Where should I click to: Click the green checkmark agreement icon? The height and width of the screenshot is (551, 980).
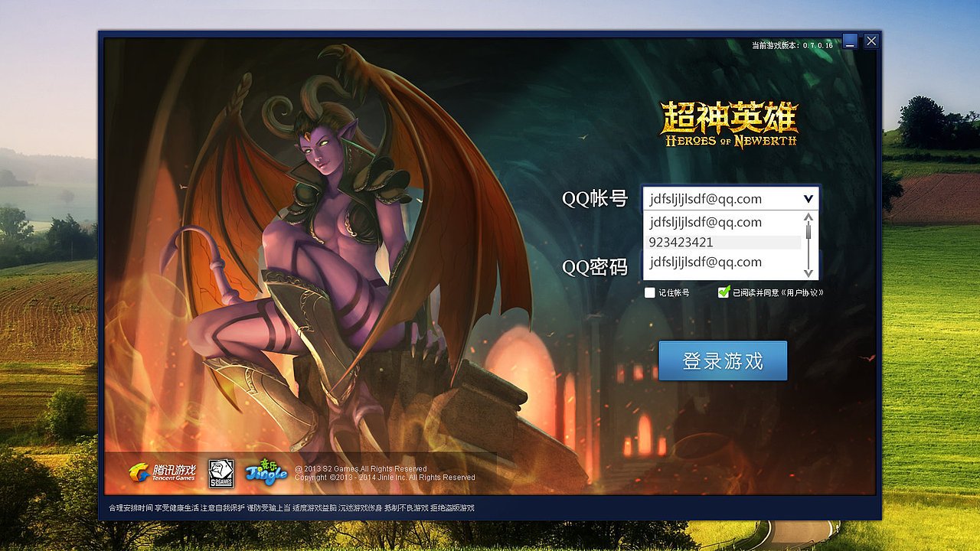click(x=722, y=292)
